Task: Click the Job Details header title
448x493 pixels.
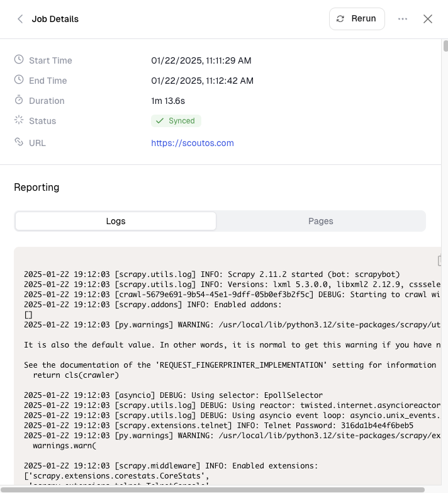Action: pyautogui.click(x=55, y=19)
